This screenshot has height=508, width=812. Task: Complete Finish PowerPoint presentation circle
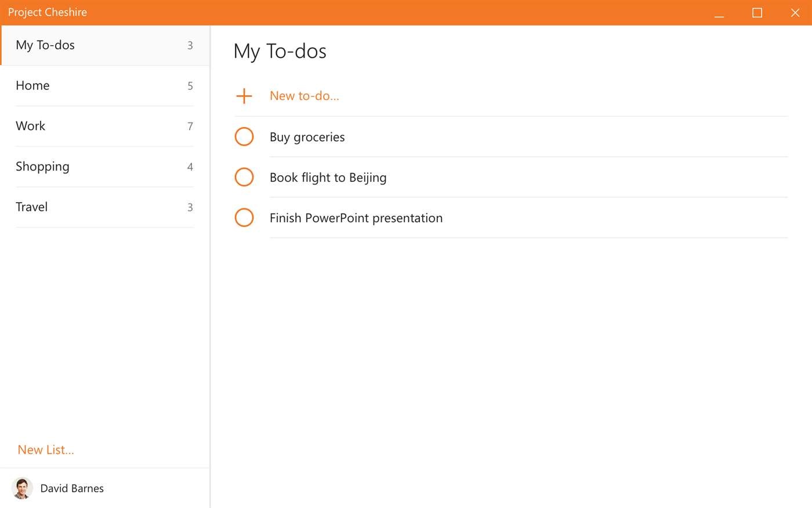(244, 218)
